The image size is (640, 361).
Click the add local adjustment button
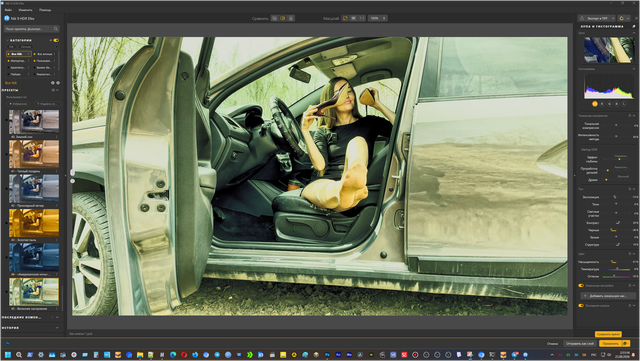point(608,296)
